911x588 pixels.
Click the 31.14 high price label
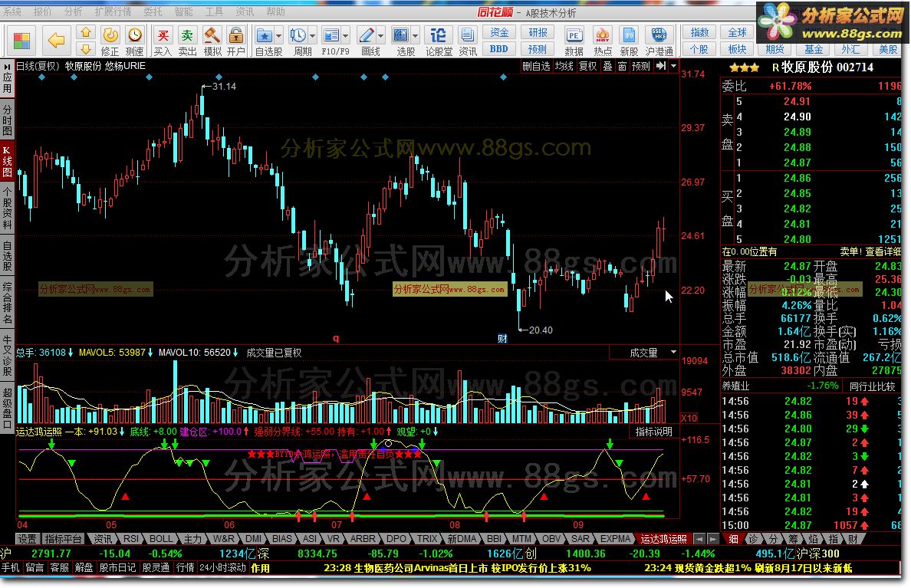(224, 87)
